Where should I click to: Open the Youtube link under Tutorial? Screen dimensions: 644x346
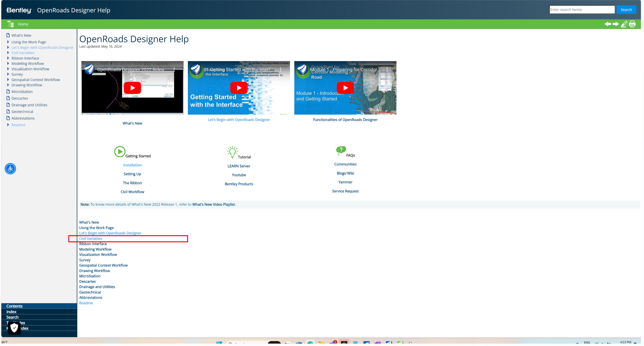pos(239,175)
